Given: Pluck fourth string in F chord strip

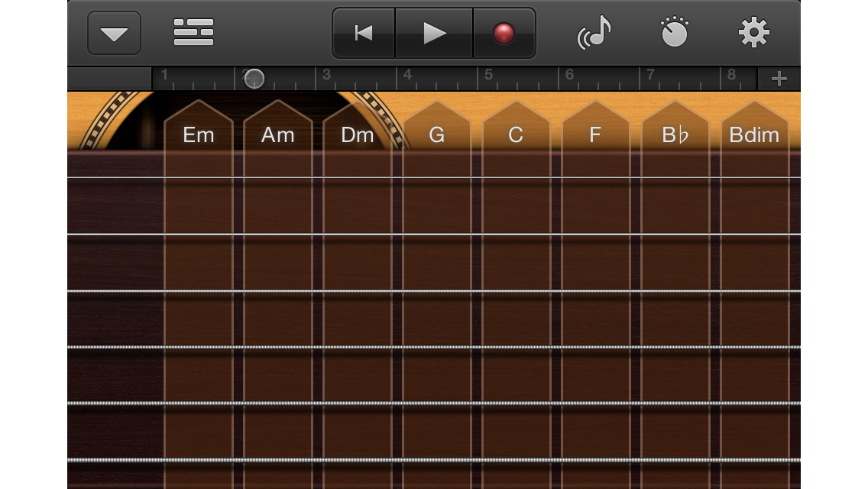Looking at the screenshot, I should click(595, 347).
